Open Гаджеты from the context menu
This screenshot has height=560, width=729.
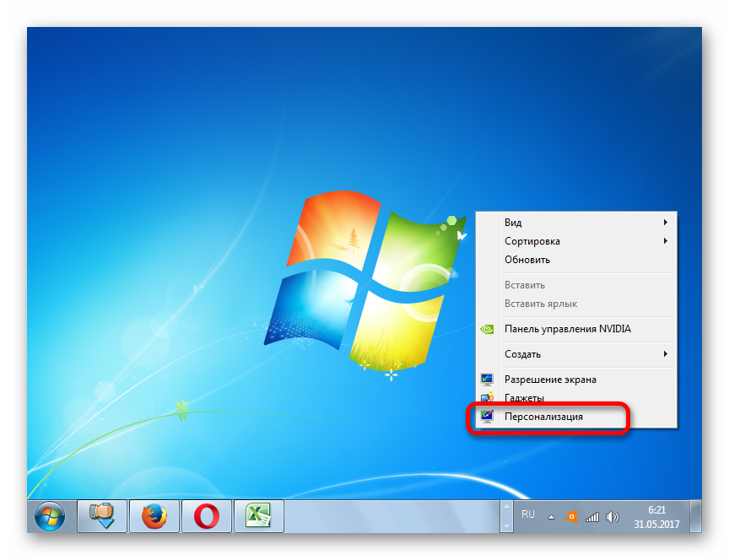(x=524, y=398)
